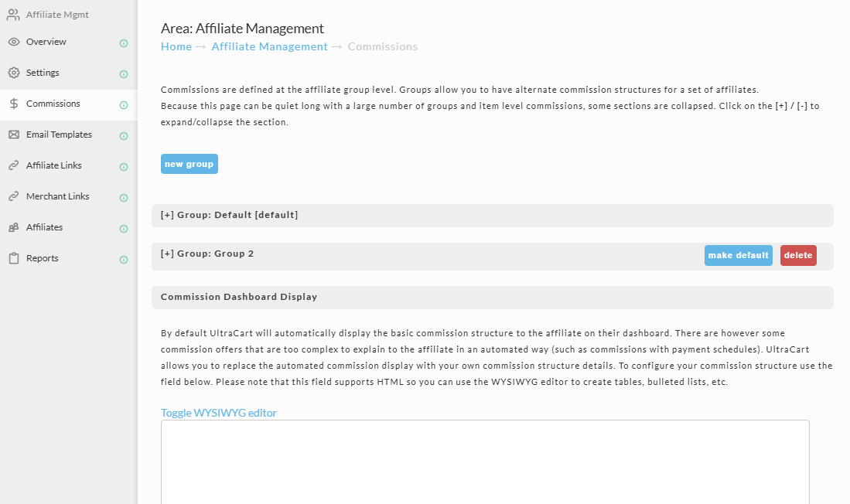This screenshot has width=850, height=504.
Task: Click the people icon beside Affiliates
Action: (14, 227)
